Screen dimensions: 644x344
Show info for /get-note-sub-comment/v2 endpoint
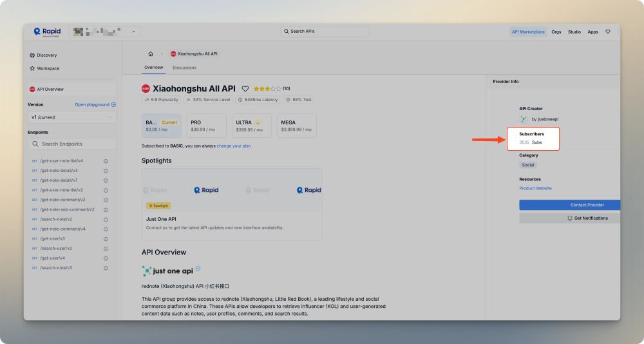(x=106, y=209)
